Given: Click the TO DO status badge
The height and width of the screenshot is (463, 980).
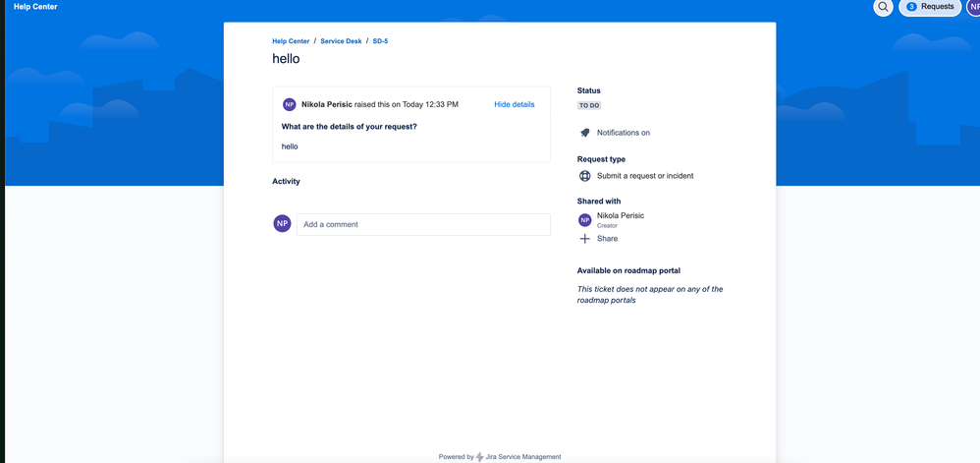Looking at the screenshot, I should point(589,106).
